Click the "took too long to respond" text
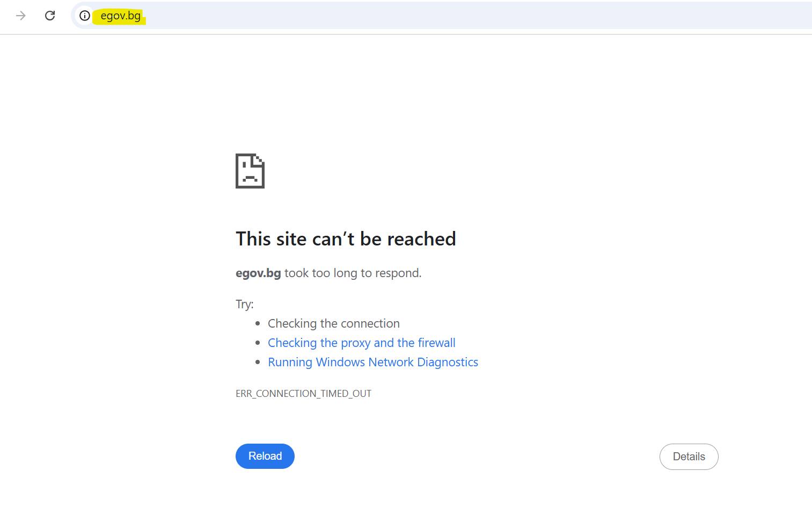812x507 pixels. tap(353, 273)
